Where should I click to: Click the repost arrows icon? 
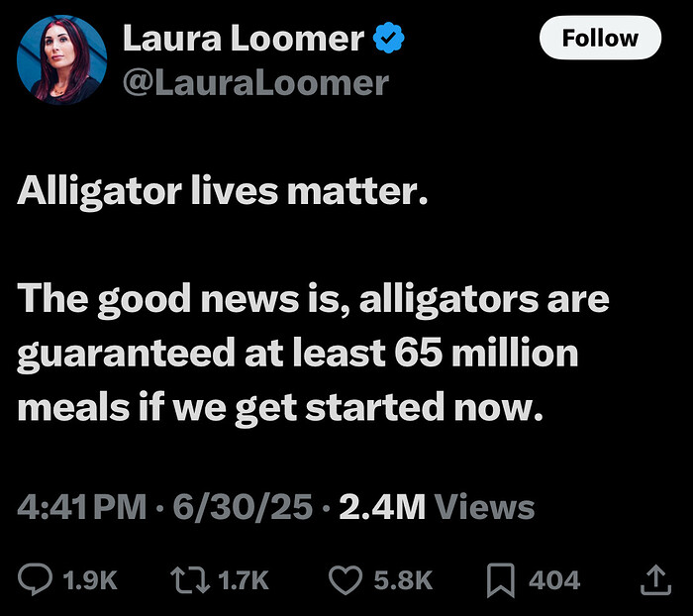click(190, 579)
